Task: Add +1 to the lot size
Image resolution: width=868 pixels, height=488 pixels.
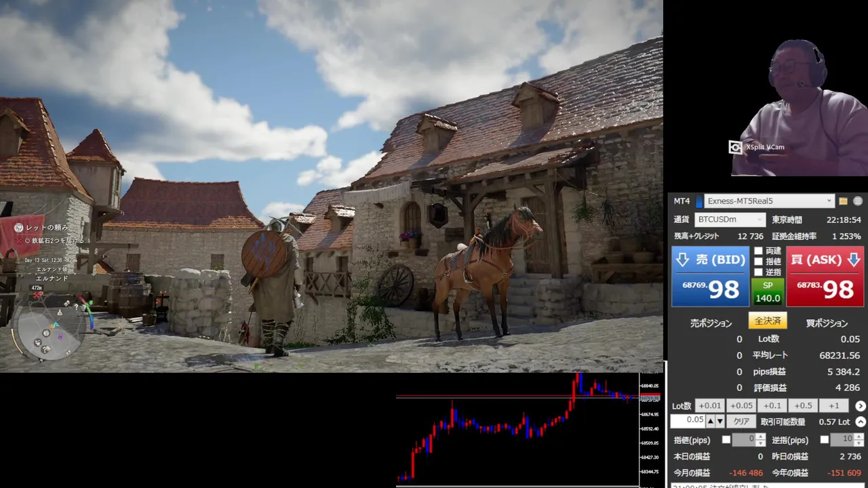Action: coord(834,406)
